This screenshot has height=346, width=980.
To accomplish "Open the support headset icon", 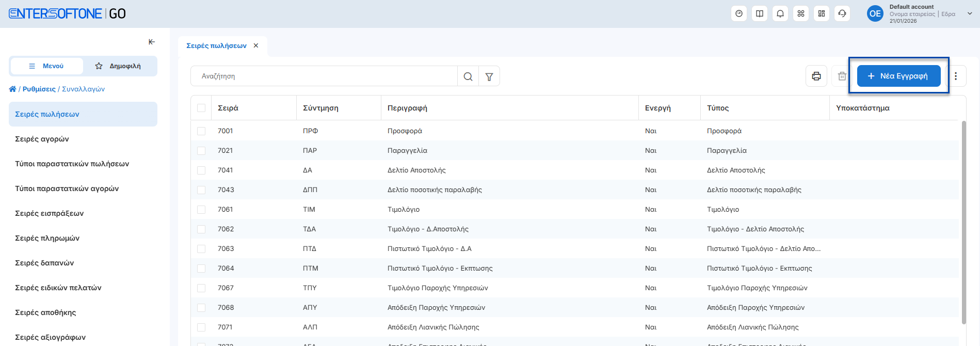I will [x=842, y=14].
